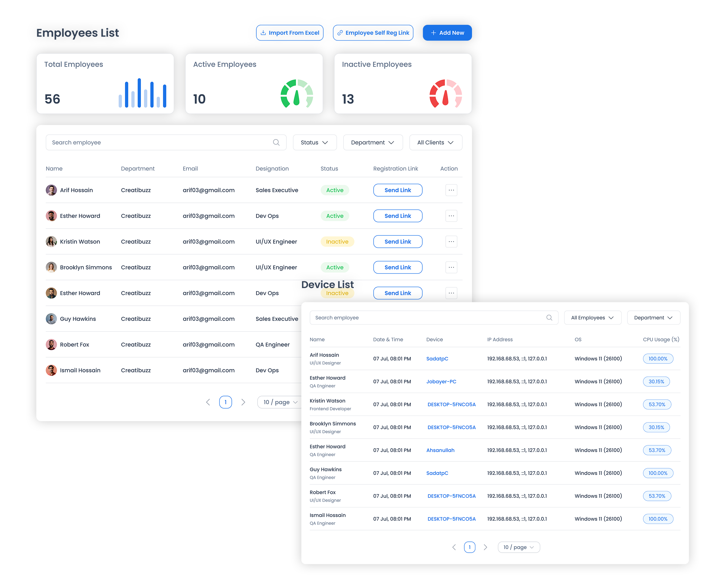Send Link to Esther Howard Dev Ops
The image size is (724, 588).
(x=398, y=216)
